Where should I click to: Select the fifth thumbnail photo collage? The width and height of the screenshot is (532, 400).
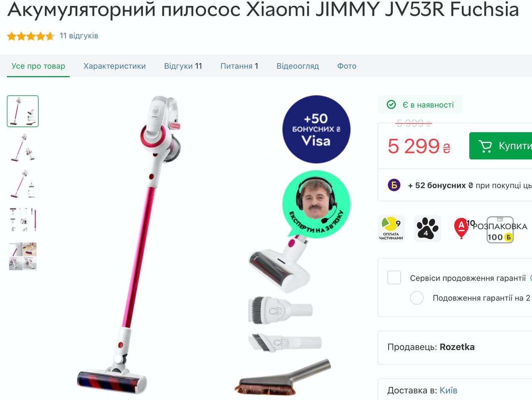click(x=23, y=256)
